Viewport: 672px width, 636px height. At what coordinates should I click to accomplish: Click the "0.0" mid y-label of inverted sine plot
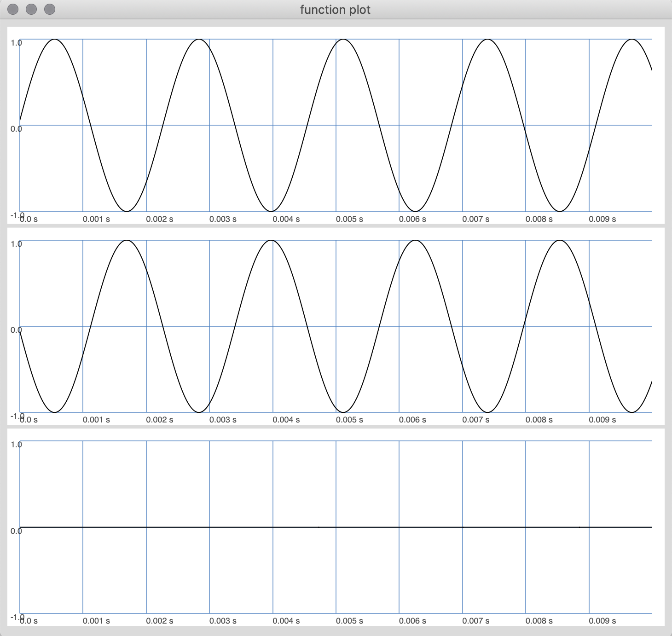pyautogui.click(x=16, y=330)
